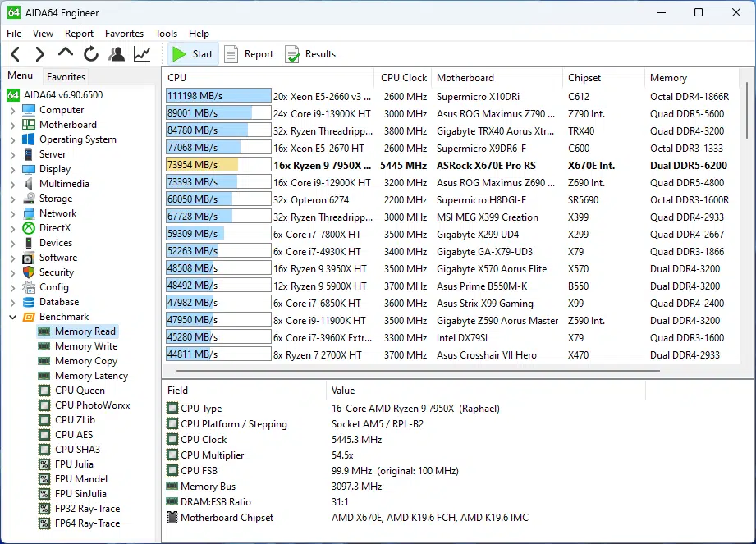Start the benchmark with the Start button
Screen dimensions: 756x544
(193, 54)
